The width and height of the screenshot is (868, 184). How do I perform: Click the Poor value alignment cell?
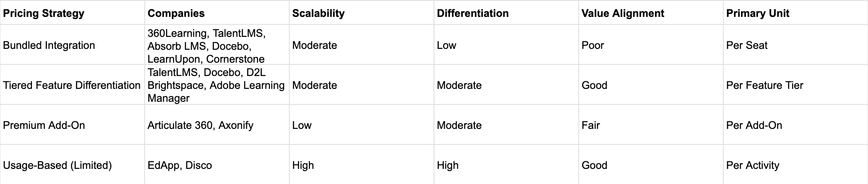(651, 45)
